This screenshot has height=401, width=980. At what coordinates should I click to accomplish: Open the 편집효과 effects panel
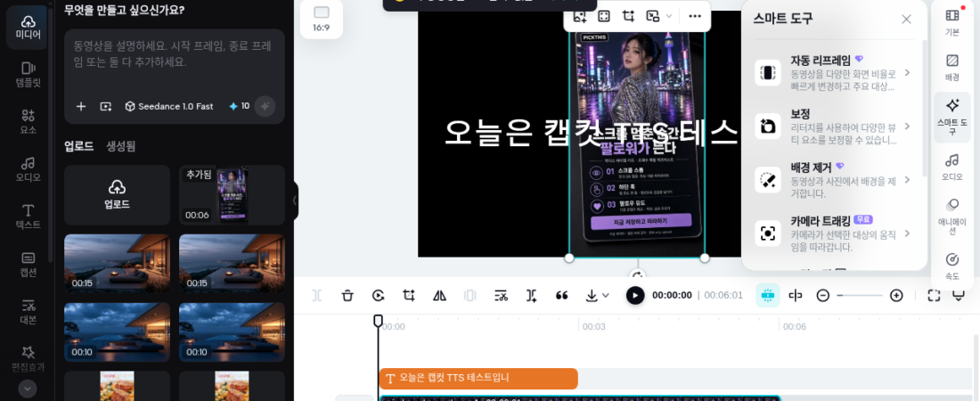tap(28, 358)
